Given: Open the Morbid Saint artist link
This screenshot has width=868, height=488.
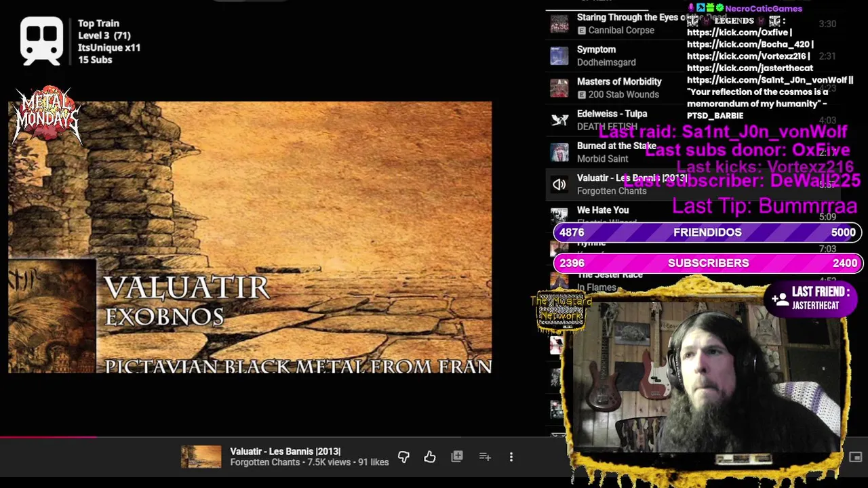Looking at the screenshot, I should tap(603, 159).
